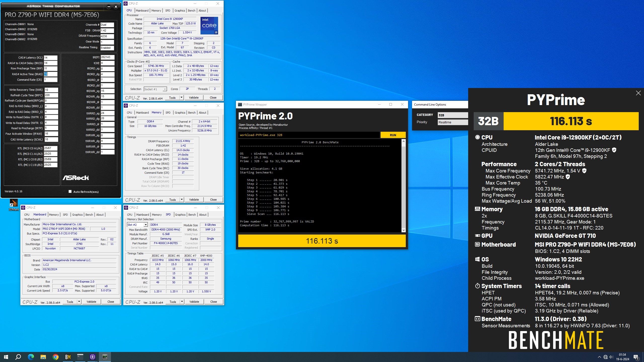This screenshot has height=362, width=644.
Task: Click the Intel Core i9 logo in CPU-Z
Action: coord(209,25)
